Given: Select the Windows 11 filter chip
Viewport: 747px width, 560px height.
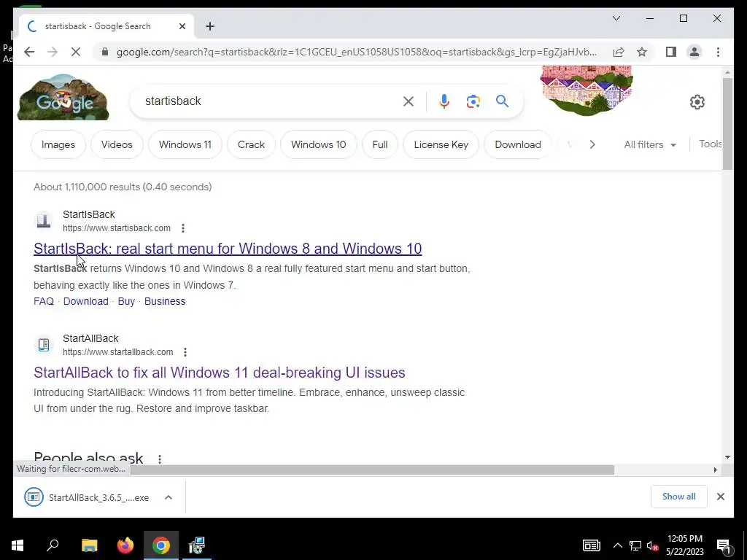Looking at the screenshot, I should (185, 144).
